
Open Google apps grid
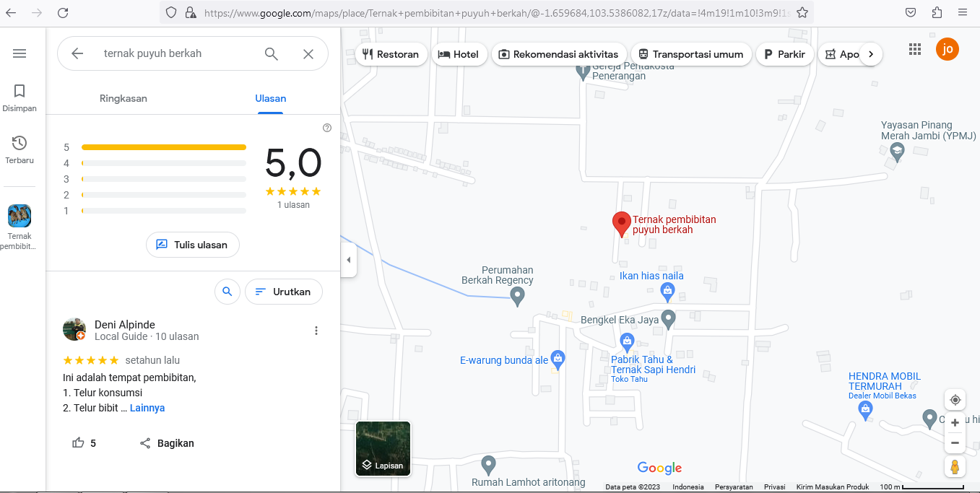pos(915,49)
